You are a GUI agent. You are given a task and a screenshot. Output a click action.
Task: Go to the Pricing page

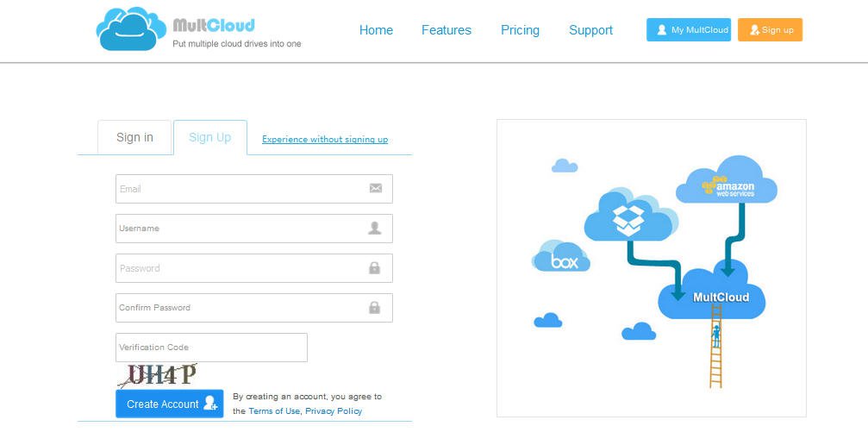pyautogui.click(x=520, y=30)
